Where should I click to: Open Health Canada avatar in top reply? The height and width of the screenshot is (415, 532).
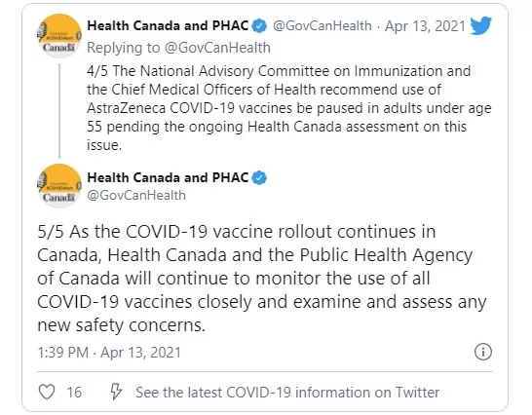(x=59, y=36)
